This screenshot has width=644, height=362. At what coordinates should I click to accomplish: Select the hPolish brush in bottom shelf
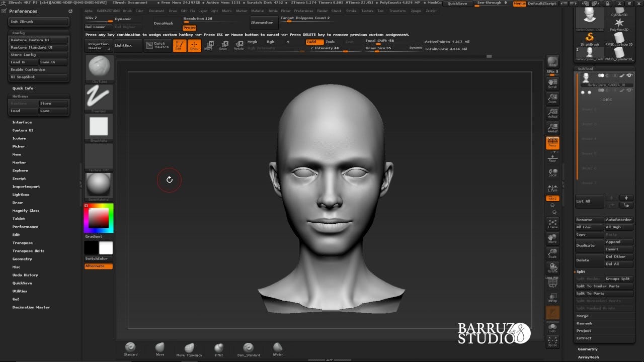tap(278, 348)
